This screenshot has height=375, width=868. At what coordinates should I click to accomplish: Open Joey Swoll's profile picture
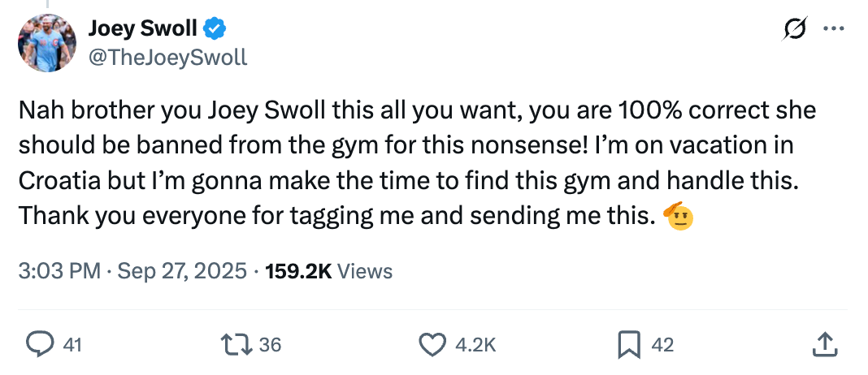tap(46, 42)
